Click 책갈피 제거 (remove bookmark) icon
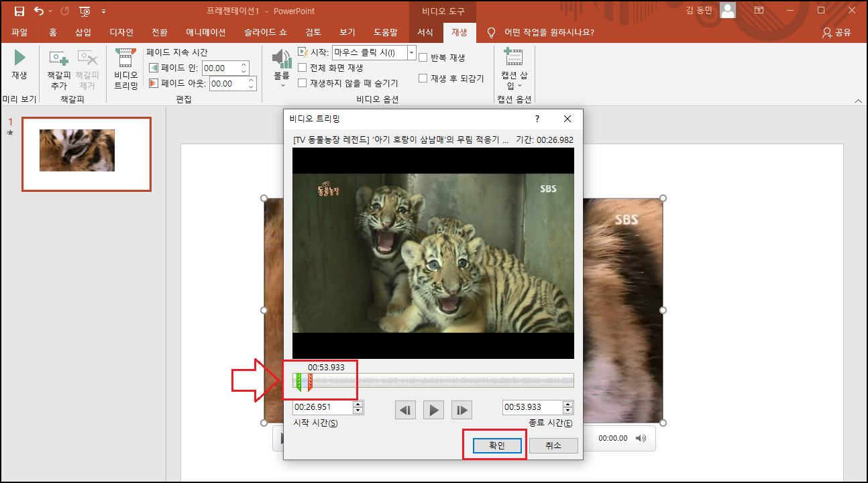Viewport: 868px width, 483px height. [87, 69]
